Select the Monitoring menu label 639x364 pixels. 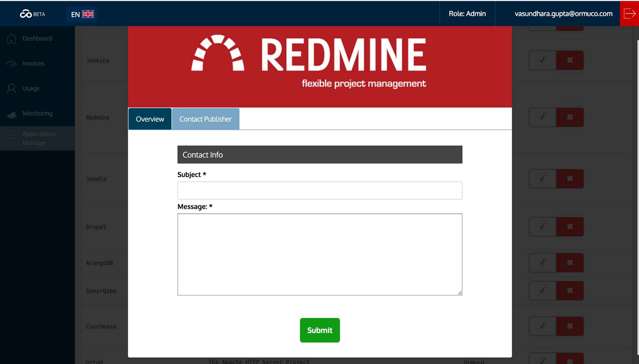coord(37,113)
